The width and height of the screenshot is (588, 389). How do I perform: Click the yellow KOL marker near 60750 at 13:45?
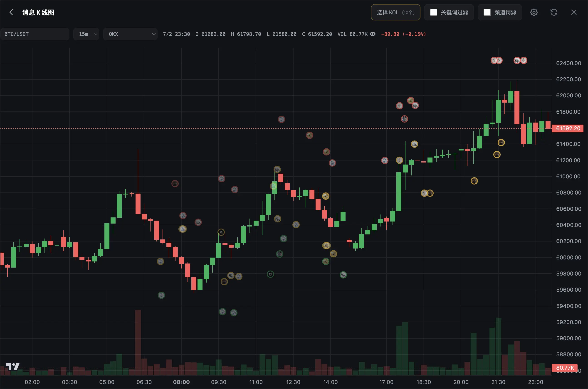(326, 196)
